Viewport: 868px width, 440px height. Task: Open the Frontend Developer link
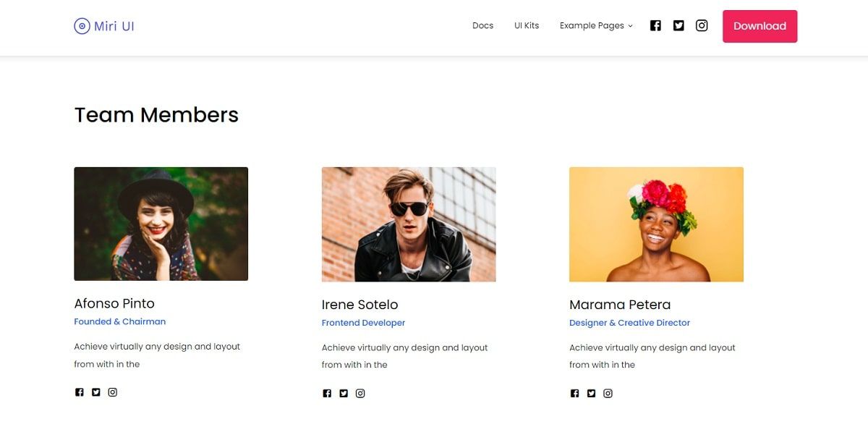click(364, 323)
